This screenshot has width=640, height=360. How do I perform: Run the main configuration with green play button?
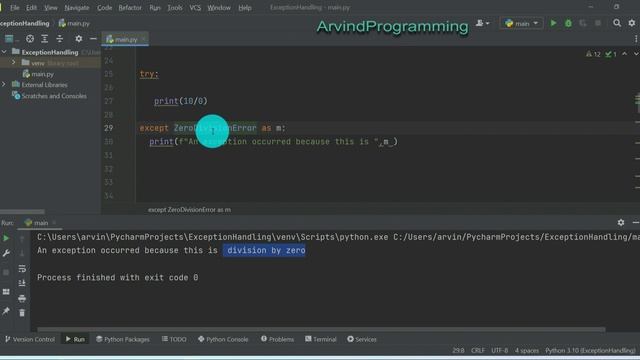point(553,23)
